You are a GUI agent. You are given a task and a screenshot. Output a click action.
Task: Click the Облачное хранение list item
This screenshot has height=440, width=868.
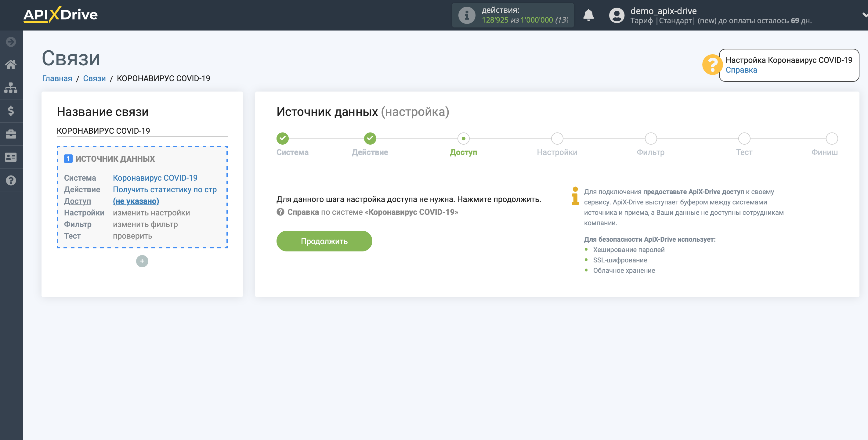tap(624, 271)
